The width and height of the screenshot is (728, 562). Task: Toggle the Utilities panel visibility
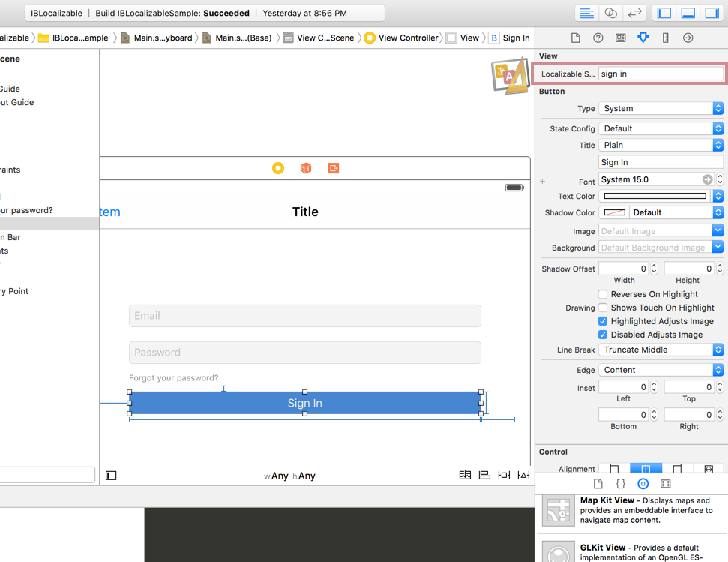(712, 13)
